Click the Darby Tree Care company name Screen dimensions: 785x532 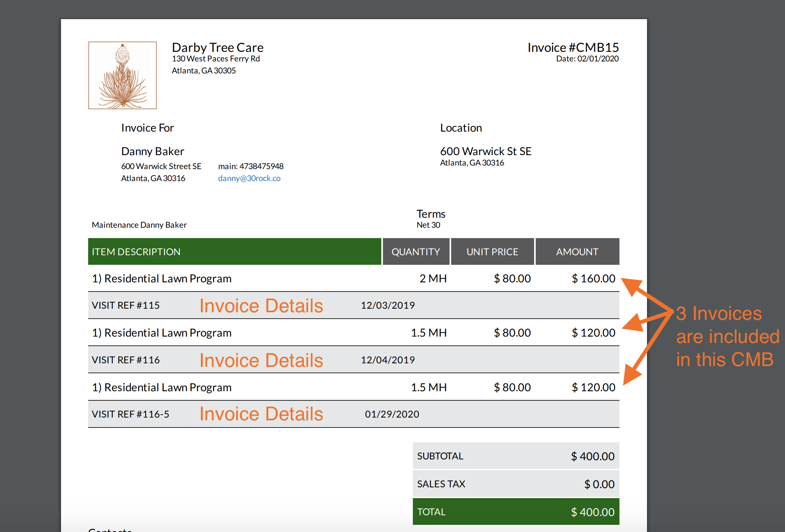217,47
